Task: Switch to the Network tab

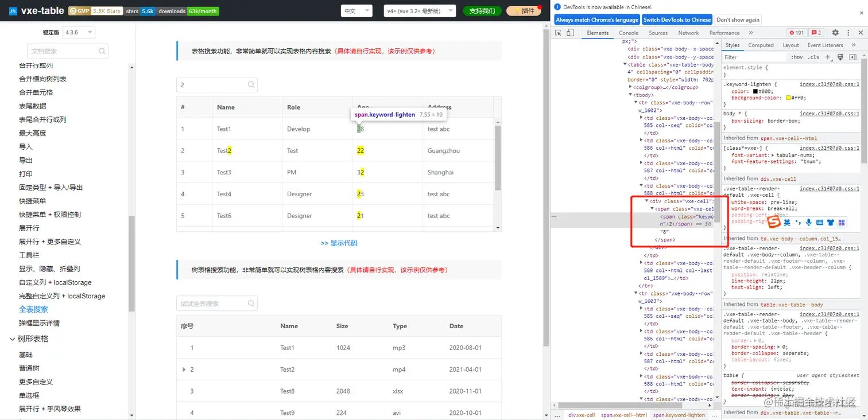Action: (x=688, y=33)
